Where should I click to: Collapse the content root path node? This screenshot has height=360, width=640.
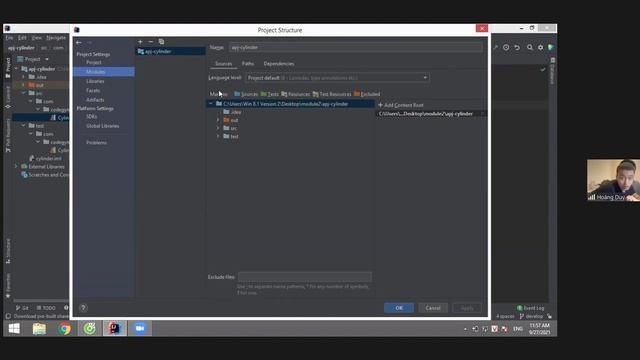click(x=211, y=104)
